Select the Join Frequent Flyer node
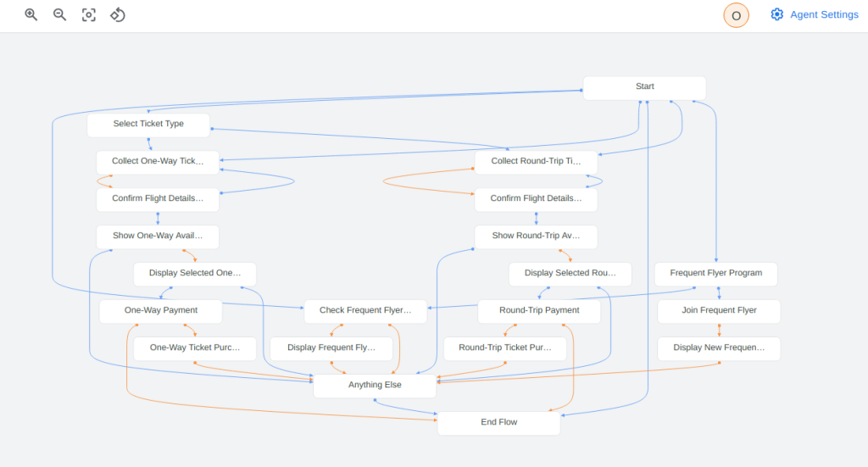The width and height of the screenshot is (868, 467). [719, 311]
